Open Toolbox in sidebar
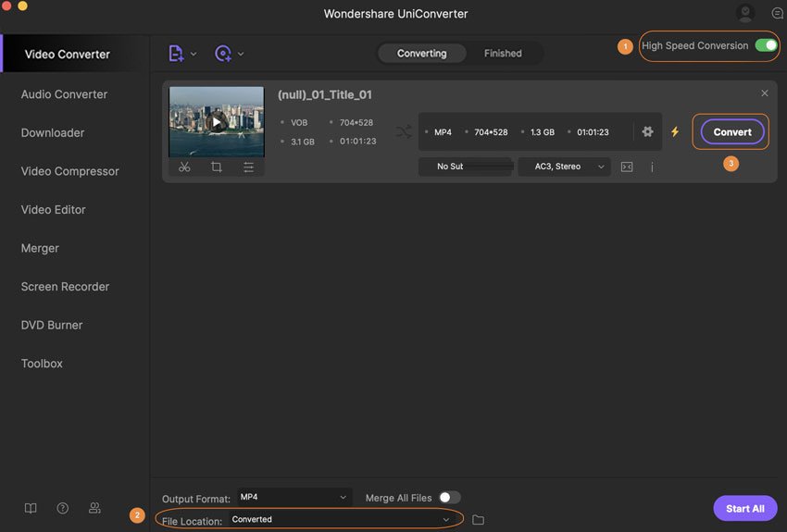Image resolution: width=787 pixels, height=532 pixels. 42,364
